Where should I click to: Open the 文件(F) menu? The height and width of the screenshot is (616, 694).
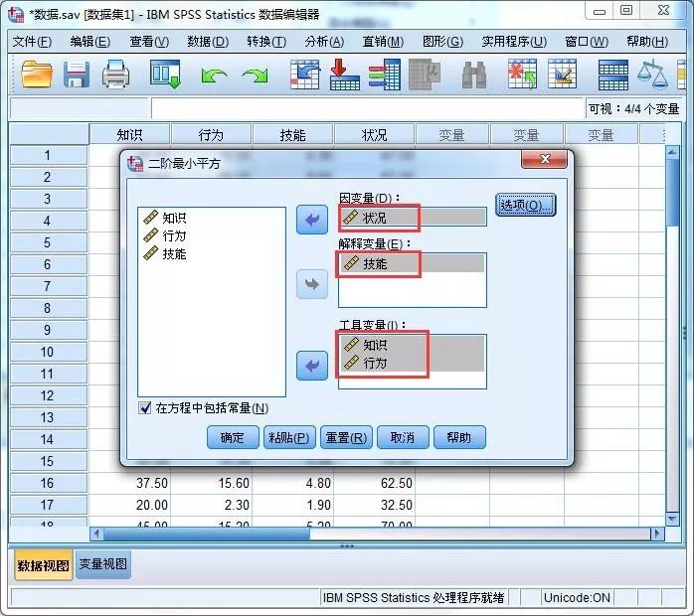pyautogui.click(x=32, y=42)
